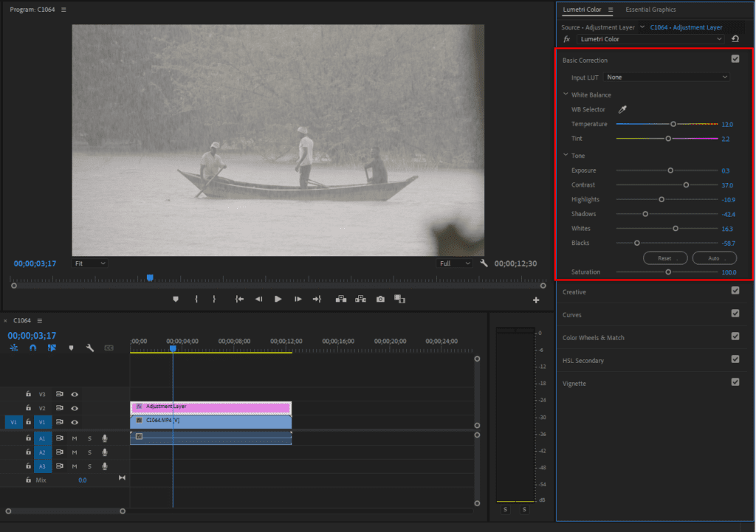Click the Captions CC icon
The image size is (756, 532).
click(109, 348)
